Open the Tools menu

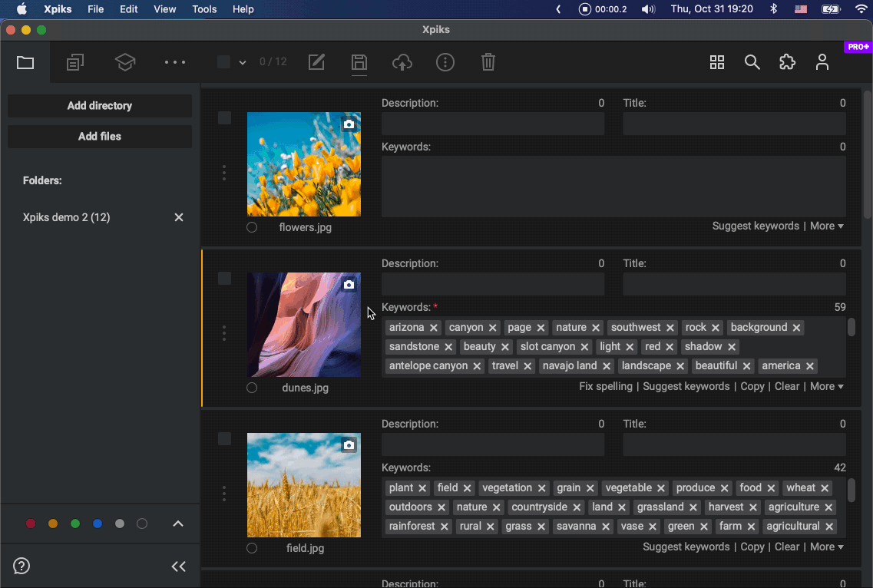click(204, 9)
